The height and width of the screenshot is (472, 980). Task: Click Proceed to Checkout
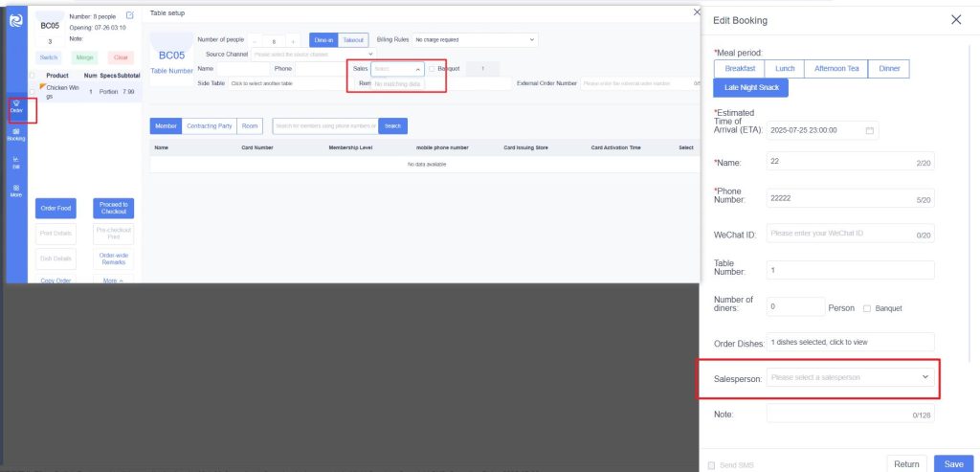(114, 208)
